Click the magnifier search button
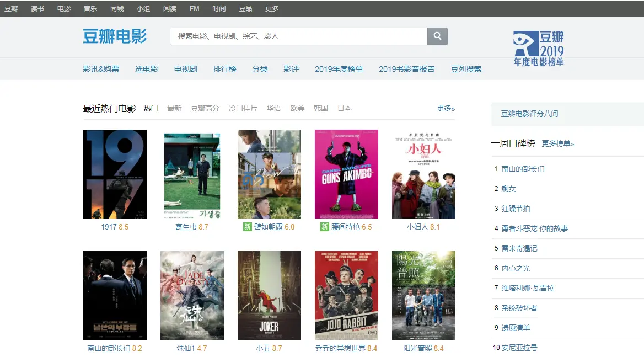 [x=437, y=36]
